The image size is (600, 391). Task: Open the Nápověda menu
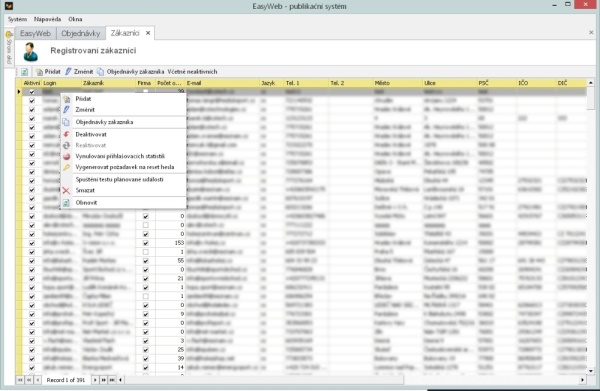point(47,19)
